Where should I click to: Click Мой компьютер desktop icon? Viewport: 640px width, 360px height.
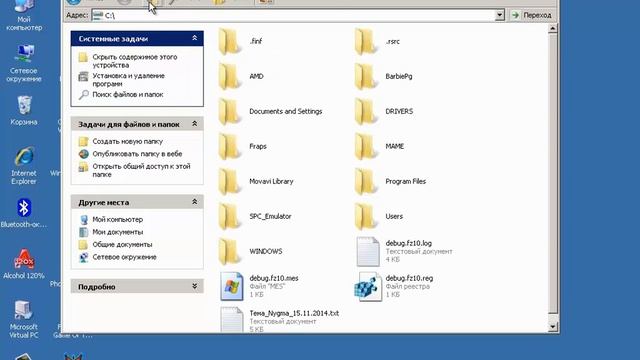point(24,16)
